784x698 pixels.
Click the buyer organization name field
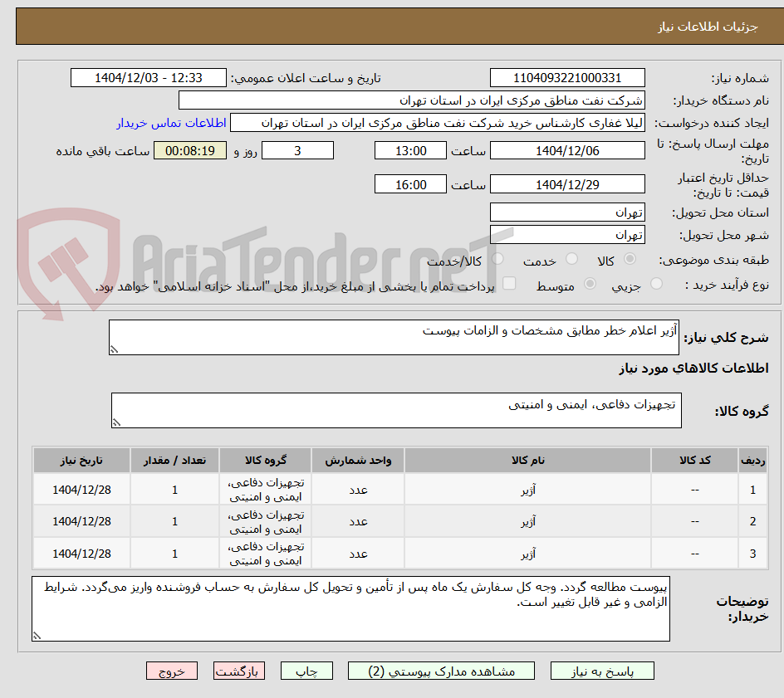[411, 100]
